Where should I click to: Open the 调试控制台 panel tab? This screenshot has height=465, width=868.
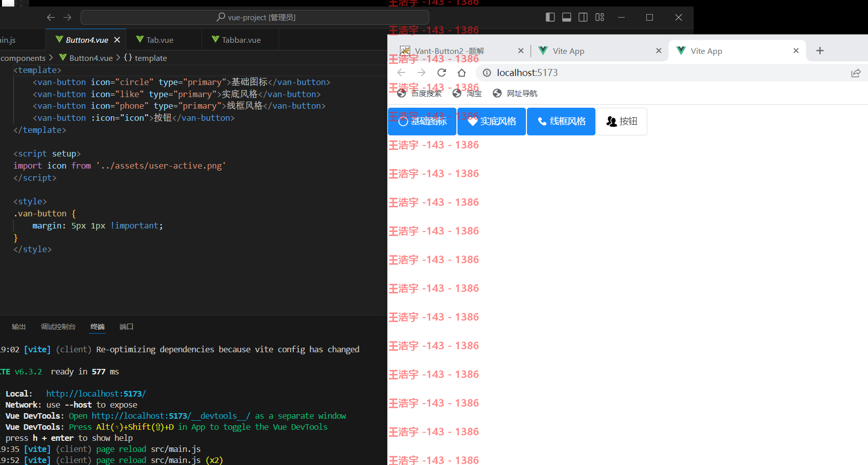[58, 327]
